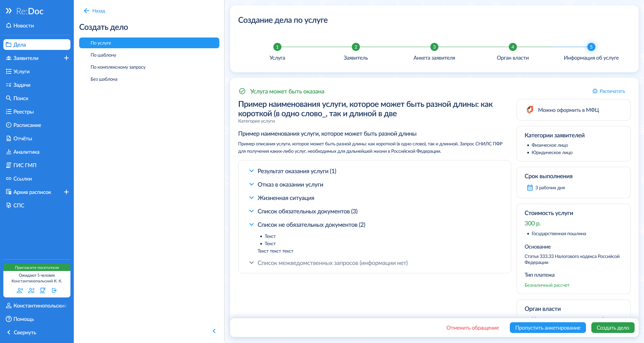Expand Жизненная ситуация section

coord(252,198)
